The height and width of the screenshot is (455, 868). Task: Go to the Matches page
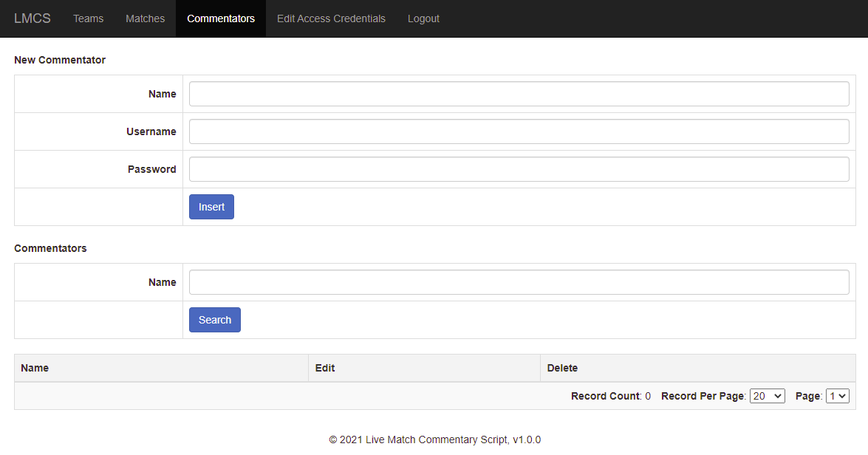point(145,18)
